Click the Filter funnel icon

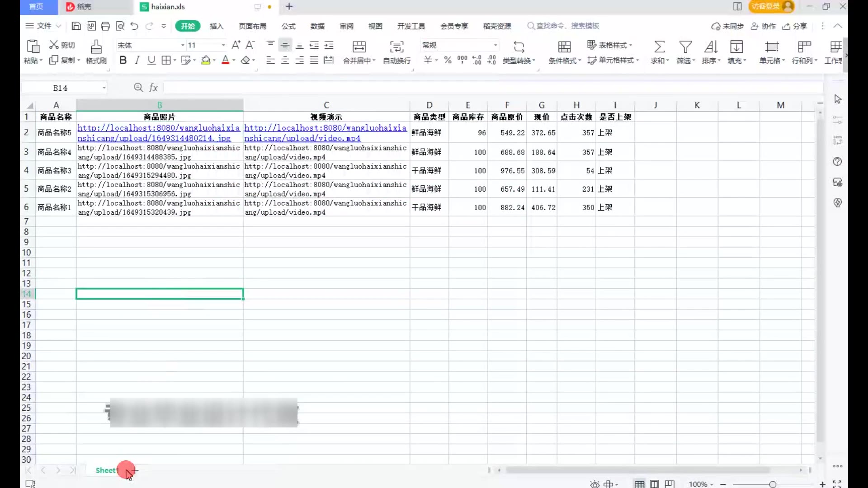pos(685,47)
